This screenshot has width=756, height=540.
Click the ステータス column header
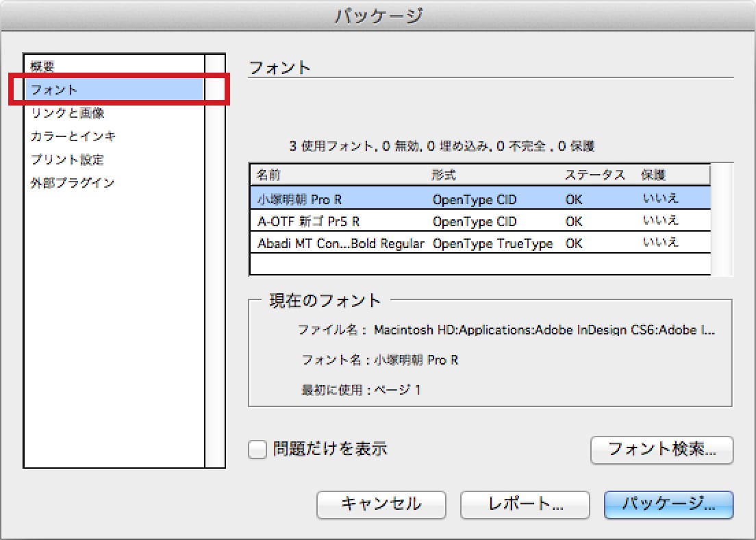pos(597,175)
